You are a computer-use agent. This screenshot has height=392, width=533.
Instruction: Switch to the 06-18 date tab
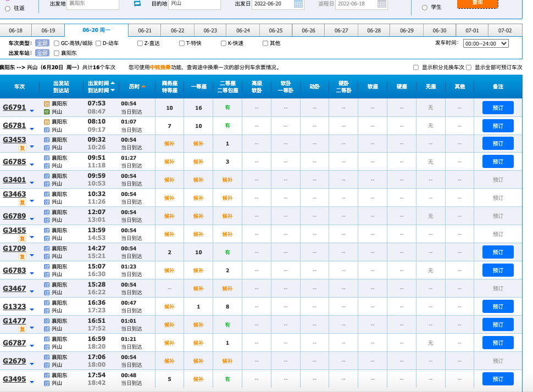click(x=15, y=30)
